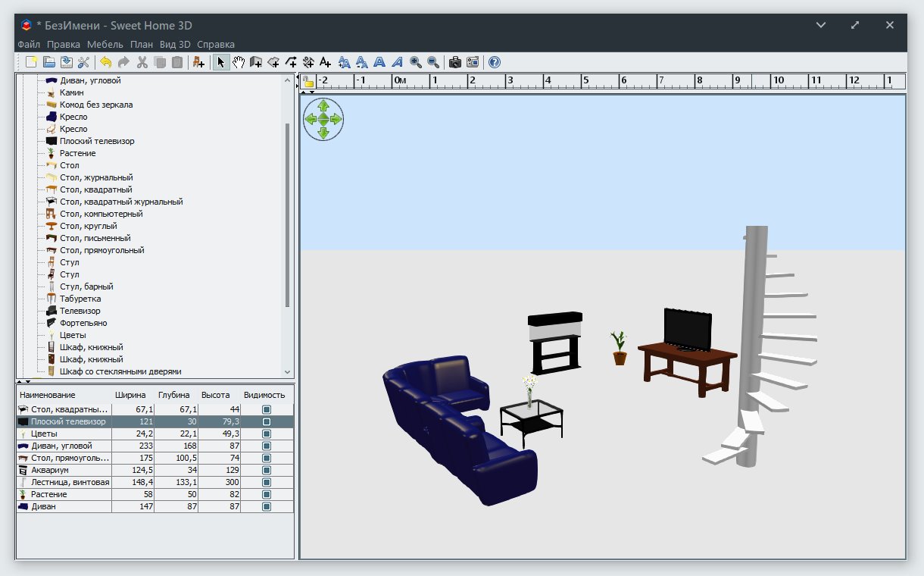Choose the Create rooms tool
The width and height of the screenshot is (924, 576).
click(x=273, y=62)
